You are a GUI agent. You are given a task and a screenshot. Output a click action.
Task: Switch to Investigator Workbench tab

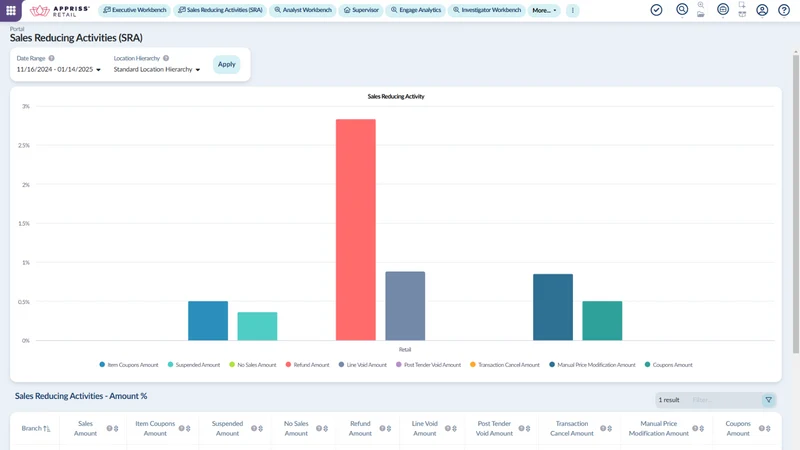[x=487, y=10]
